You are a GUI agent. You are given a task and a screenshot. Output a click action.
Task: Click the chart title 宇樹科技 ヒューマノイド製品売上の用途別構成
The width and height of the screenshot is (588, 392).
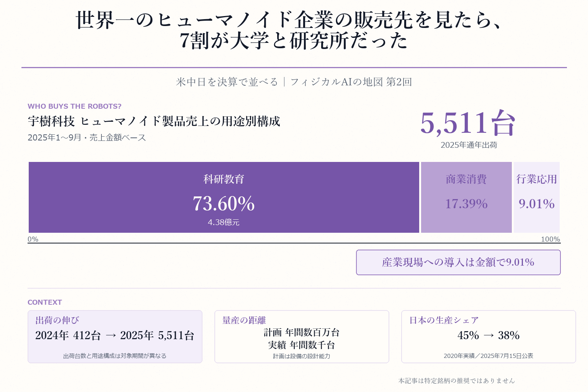tap(154, 121)
